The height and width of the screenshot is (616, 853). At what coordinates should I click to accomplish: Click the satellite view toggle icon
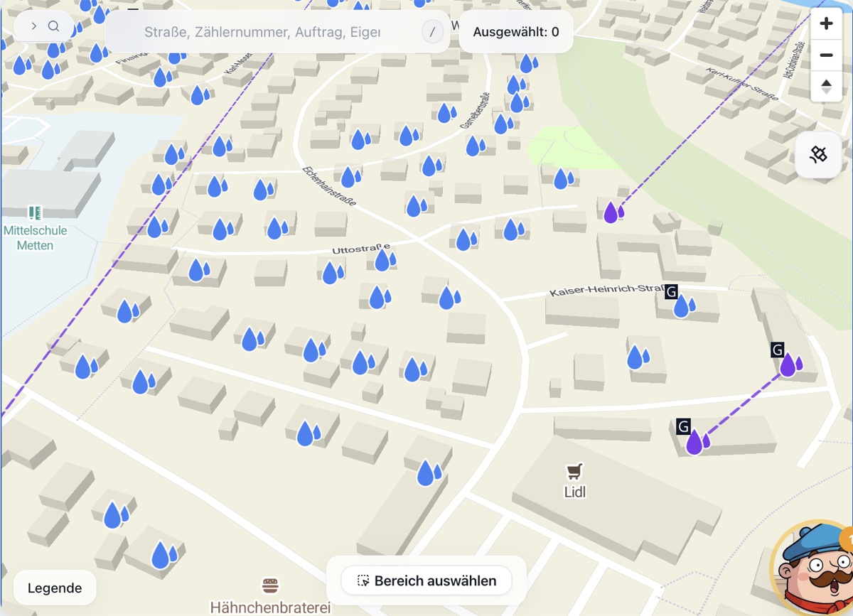coord(818,154)
